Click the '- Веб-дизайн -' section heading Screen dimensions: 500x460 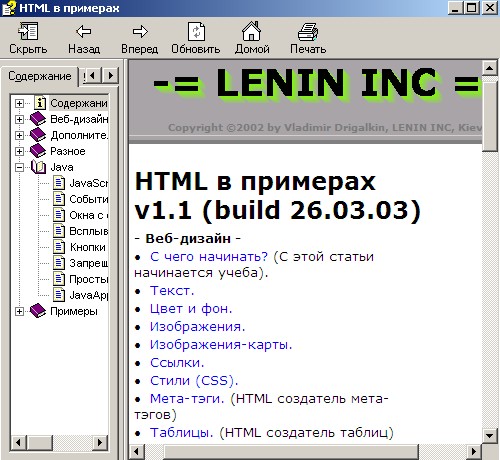(x=187, y=239)
